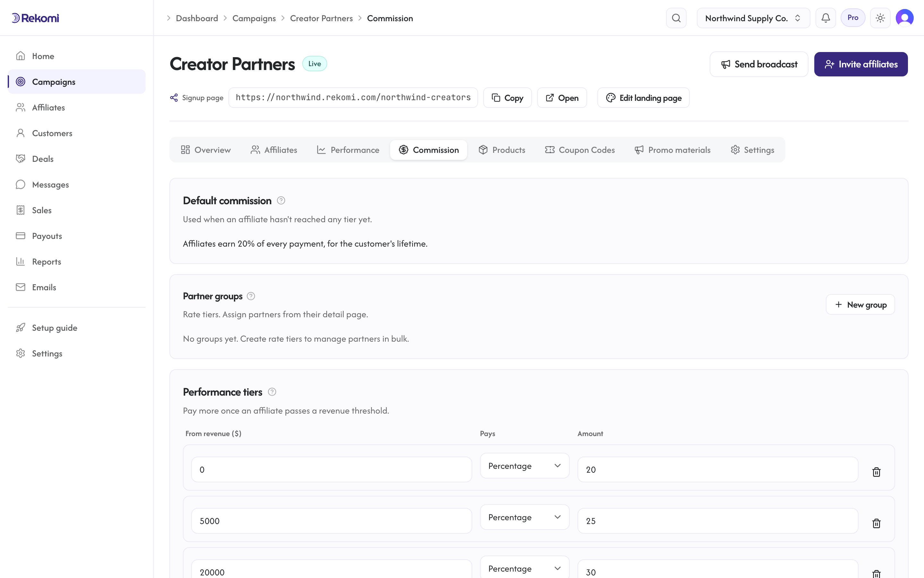This screenshot has width=924, height=578.
Task: Open Affiliates in the sidebar
Action: [x=76, y=108]
